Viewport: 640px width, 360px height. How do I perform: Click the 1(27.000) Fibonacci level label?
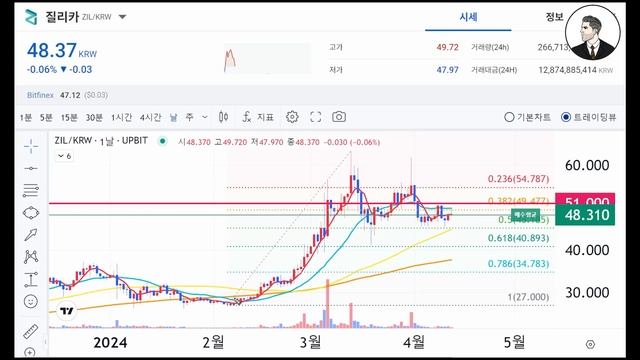[x=528, y=297]
